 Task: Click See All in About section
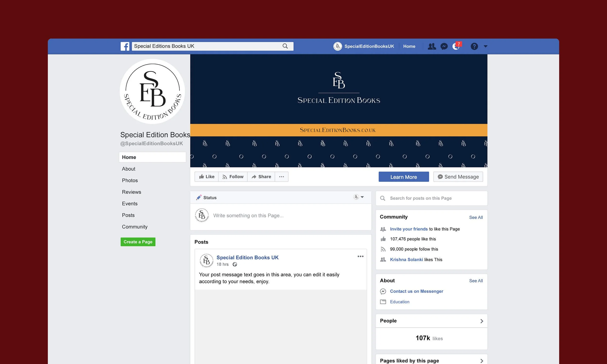[x=476, y=281]
